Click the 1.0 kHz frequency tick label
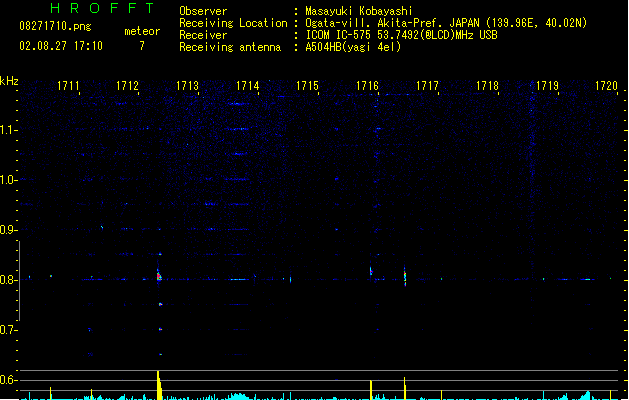 click(x=8, y=180)
